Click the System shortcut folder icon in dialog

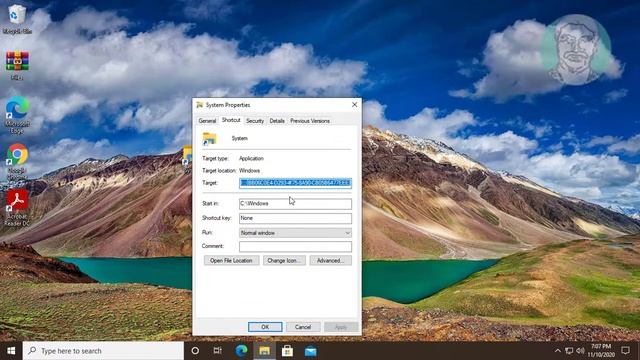pos(210,139)
